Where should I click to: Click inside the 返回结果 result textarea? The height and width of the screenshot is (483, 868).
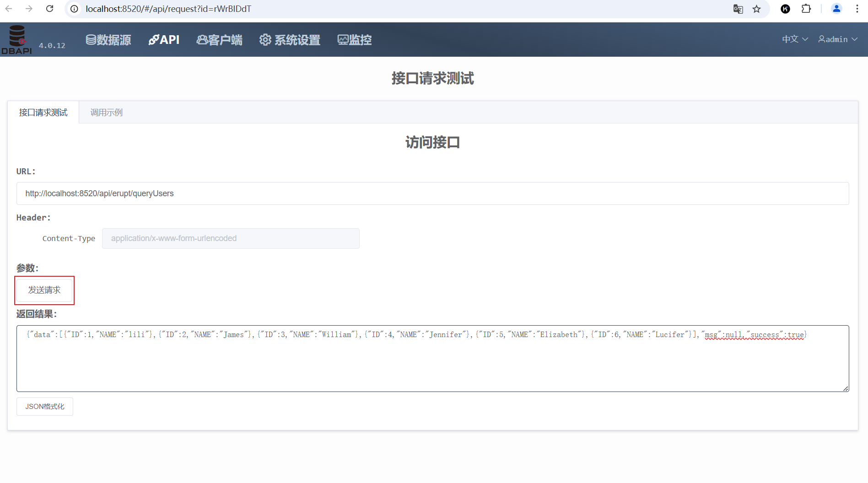tap(433, 359)
